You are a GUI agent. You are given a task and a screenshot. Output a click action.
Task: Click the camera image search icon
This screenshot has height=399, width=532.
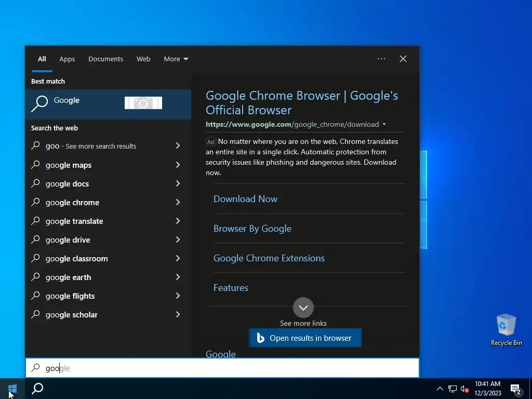coord(143,103)
